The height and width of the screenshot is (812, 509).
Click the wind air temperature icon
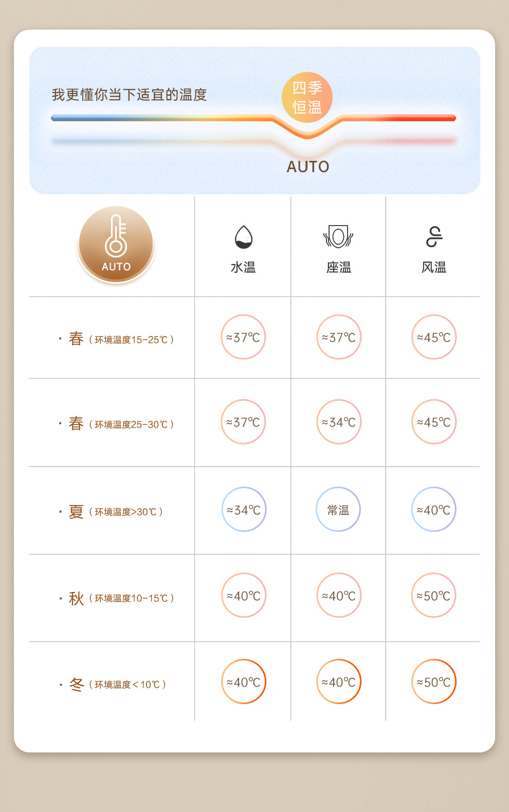tap(434, 236)
